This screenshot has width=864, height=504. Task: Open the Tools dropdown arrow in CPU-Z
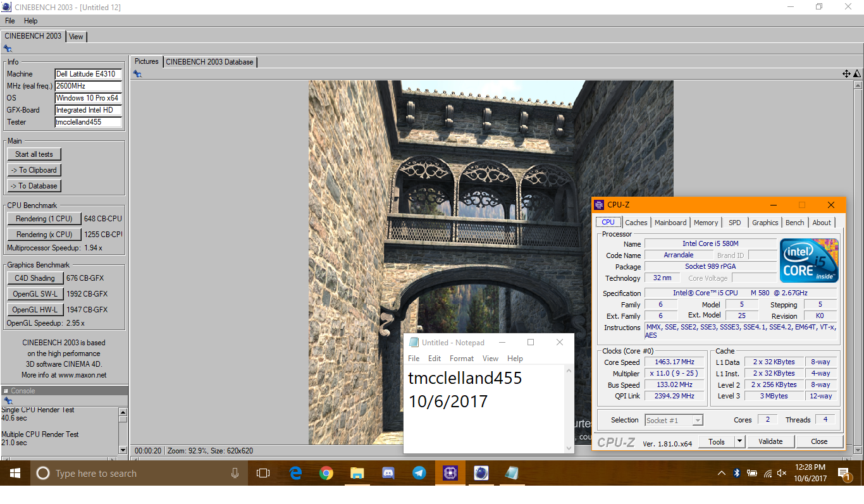pos(739,441)
